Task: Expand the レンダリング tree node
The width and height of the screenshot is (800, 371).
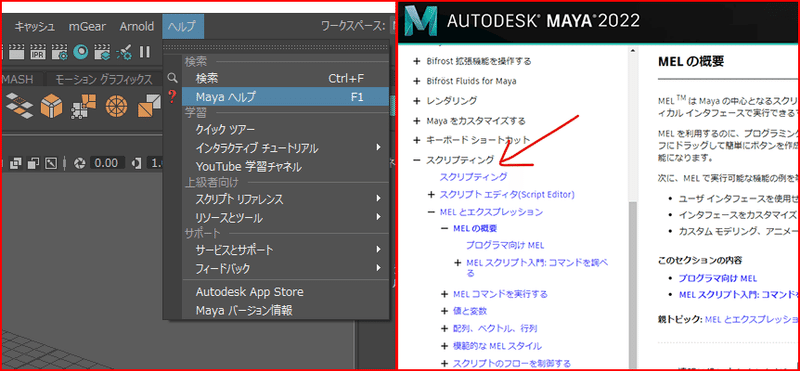Action: tap(417, 101)
